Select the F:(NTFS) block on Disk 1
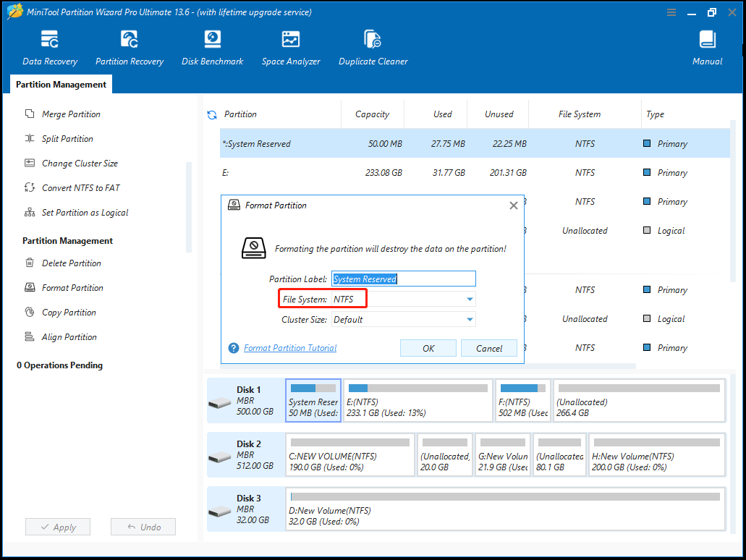 point(523,401)
